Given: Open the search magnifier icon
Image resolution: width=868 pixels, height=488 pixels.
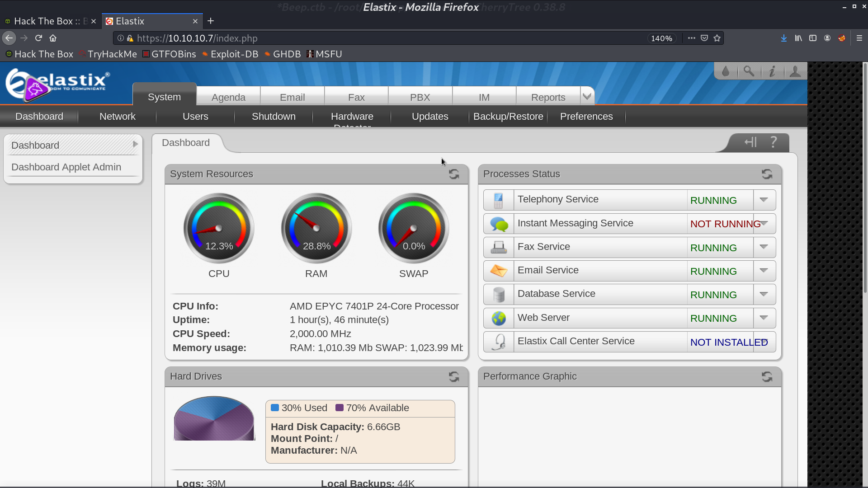Looking at the screenshot, I should [x=749, y=71].
